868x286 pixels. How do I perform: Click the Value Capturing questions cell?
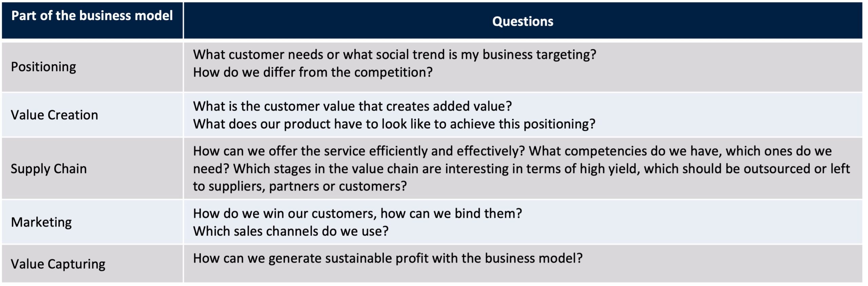523,264
